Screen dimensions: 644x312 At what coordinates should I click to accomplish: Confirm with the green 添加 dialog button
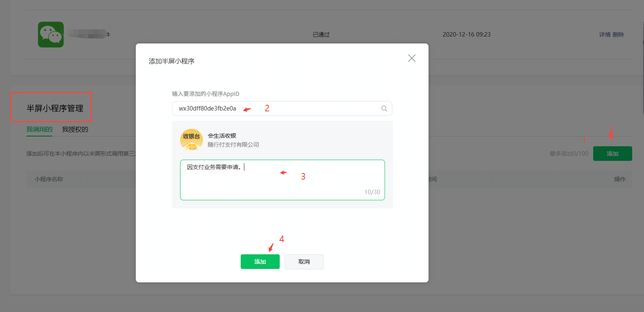tap(260, 262)
